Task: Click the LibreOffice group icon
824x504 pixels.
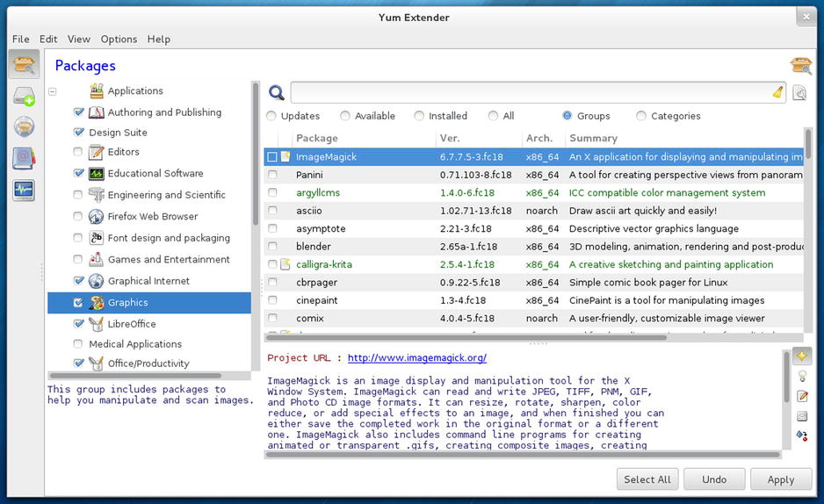Action: point(96,324)
